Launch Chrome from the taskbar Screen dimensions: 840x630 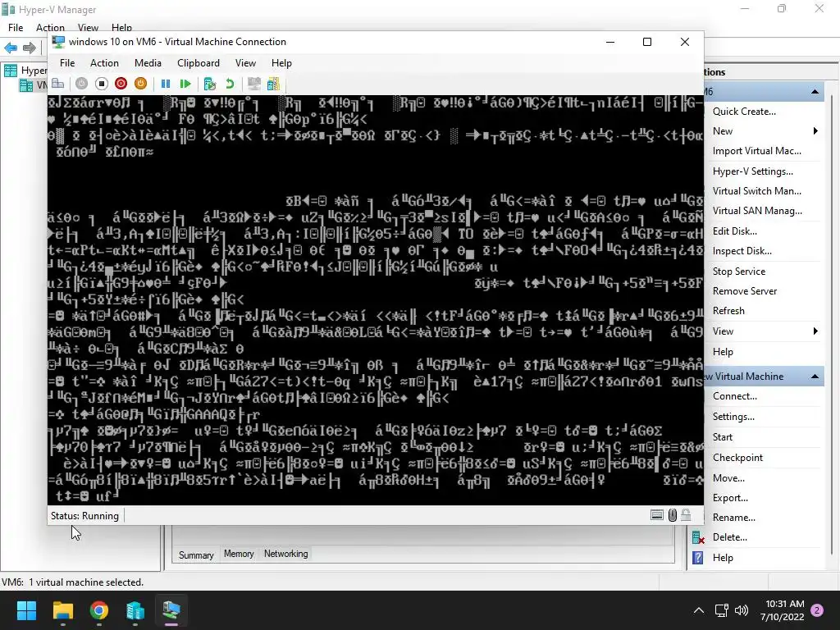[99, 610]
